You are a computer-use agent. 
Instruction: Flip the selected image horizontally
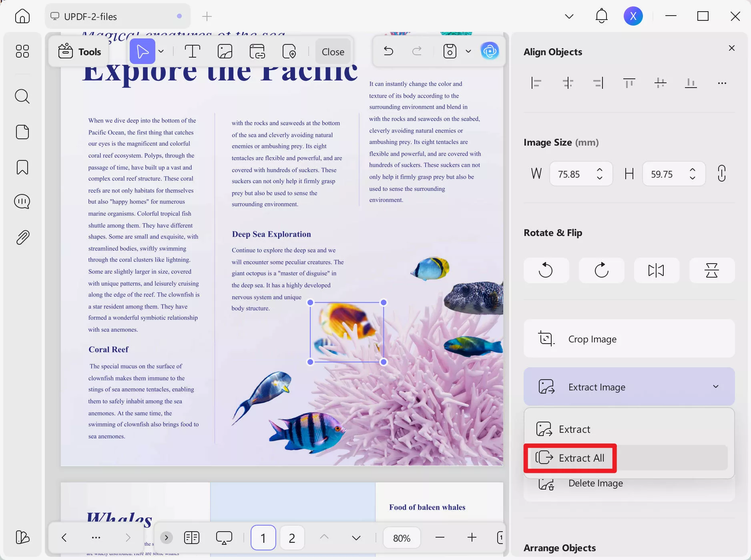(x=656, y=270)
